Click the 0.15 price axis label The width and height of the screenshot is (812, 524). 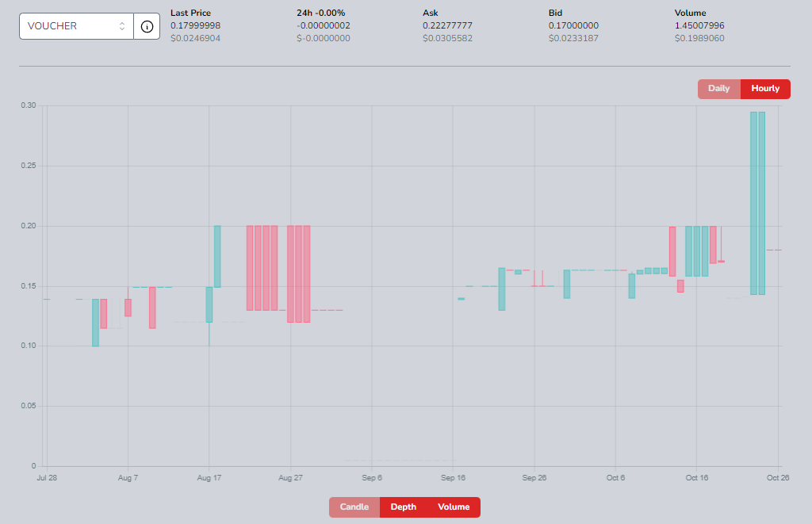coord(29,286)
